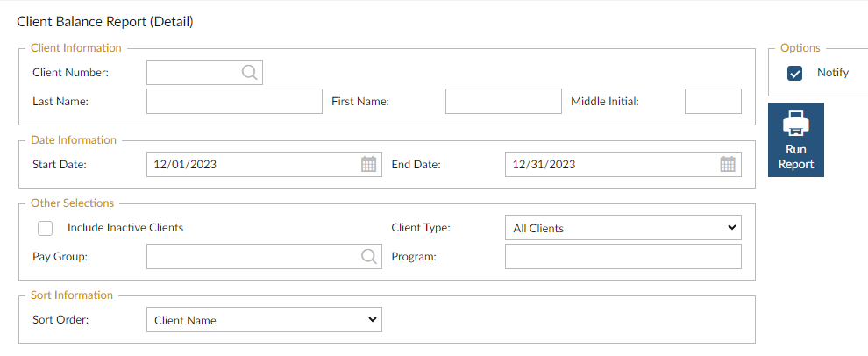The image size is (868, 356).
Task: Click into the First Name field
Action: click(503, 102)
